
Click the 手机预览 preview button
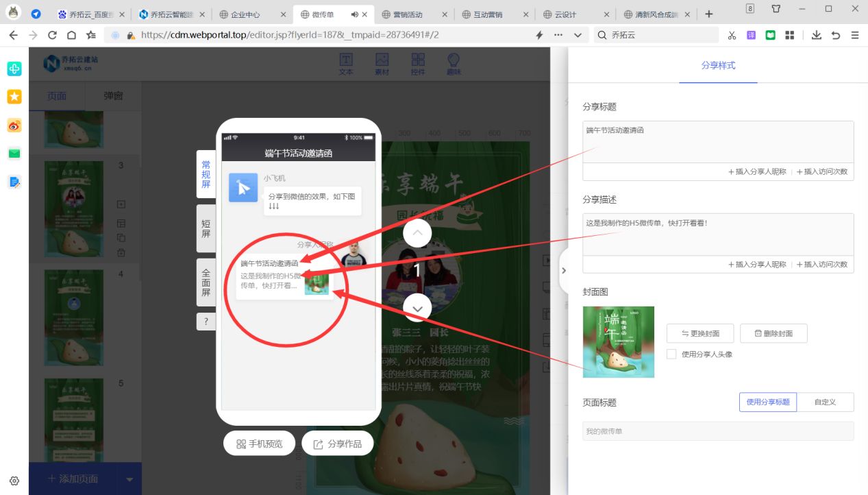coord(258,442)
